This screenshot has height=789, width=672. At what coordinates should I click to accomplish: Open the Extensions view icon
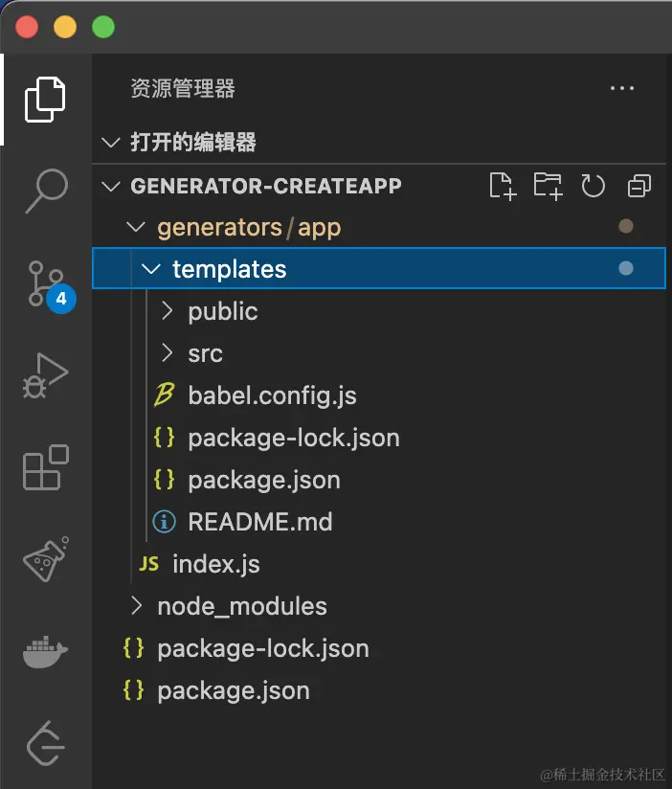(45, 468)
